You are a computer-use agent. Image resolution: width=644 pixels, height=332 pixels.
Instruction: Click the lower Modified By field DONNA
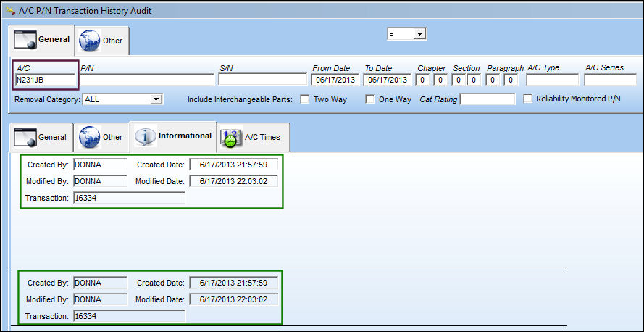[x=101, y=299]
